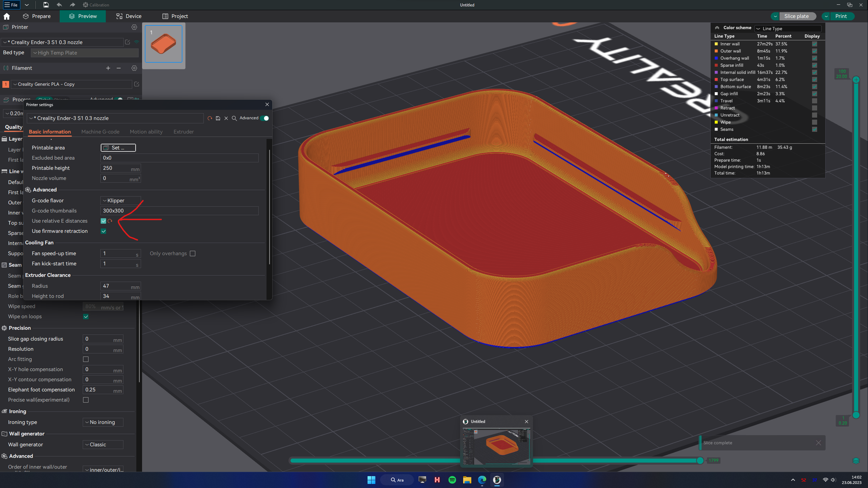Image resolution: width=868 pixels, height=488 pixels.
Task: Disable the Use firmware retraction checkbox
Action: [104, 231]
